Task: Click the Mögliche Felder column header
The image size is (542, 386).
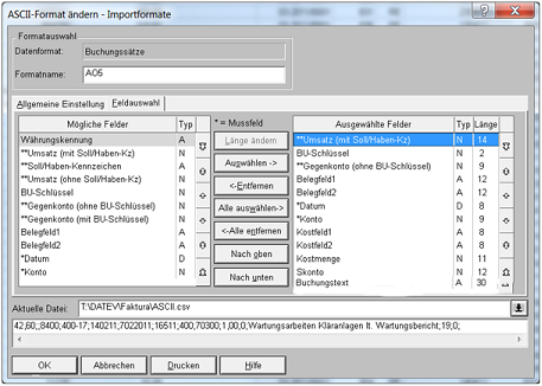Action: point(97,124)
